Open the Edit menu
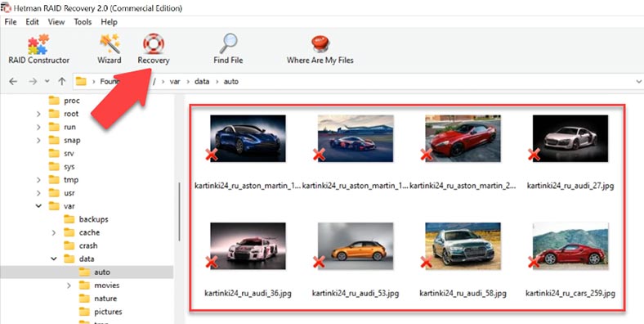Viewport: 644px width, 324px height. (32, 22)
